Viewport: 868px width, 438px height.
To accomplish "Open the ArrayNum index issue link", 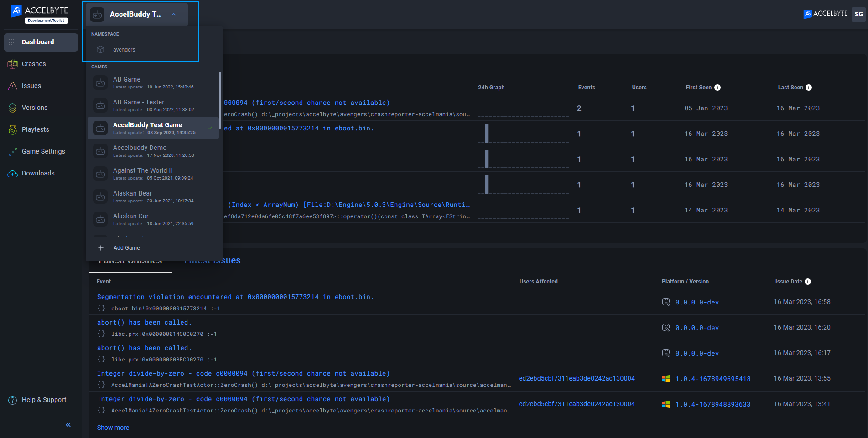I will 347,205.
